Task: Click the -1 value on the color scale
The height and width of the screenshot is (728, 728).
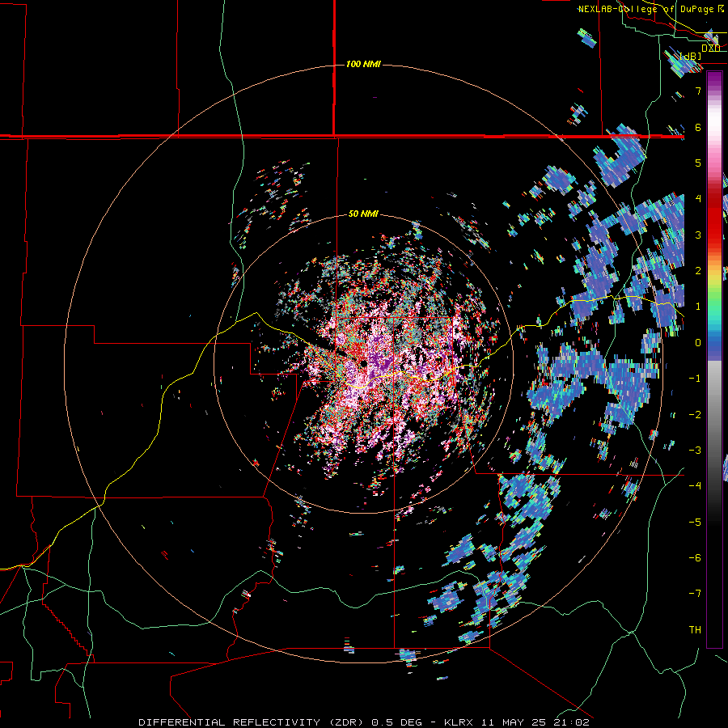Action: tap(695, 379)
